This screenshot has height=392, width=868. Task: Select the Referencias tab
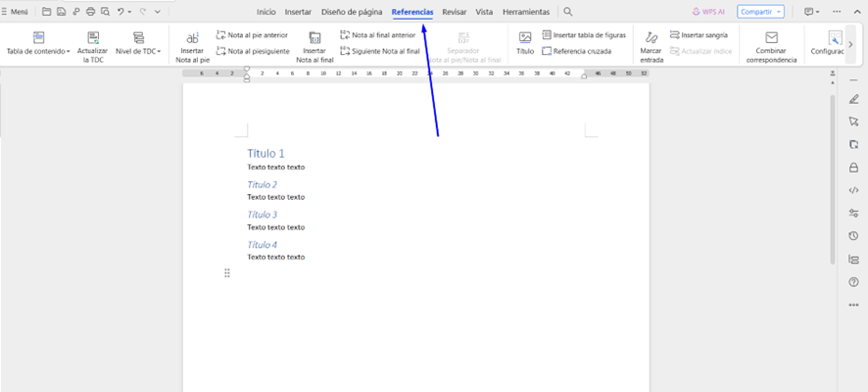pyautogui.click(x=412, y=12)
